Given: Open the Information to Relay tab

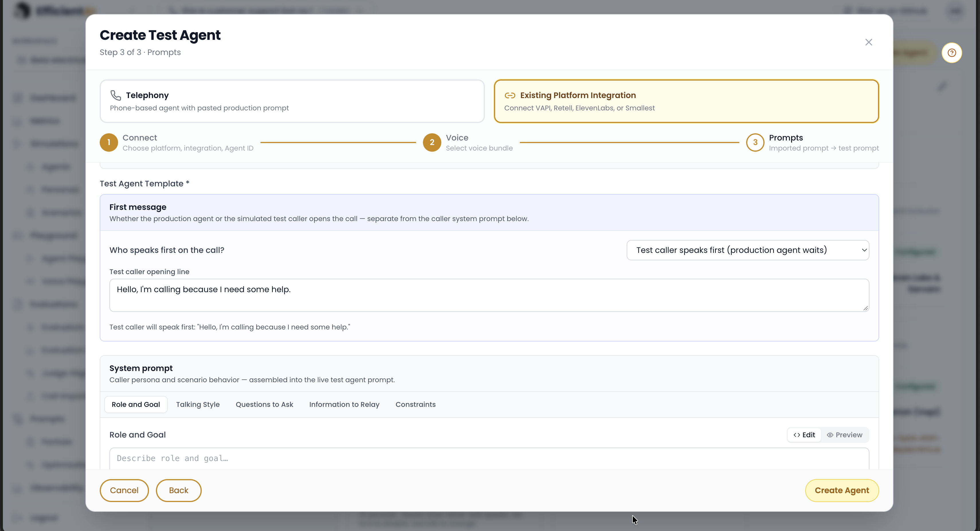Looking at the screenshot, I should click(x=344, y=404).
